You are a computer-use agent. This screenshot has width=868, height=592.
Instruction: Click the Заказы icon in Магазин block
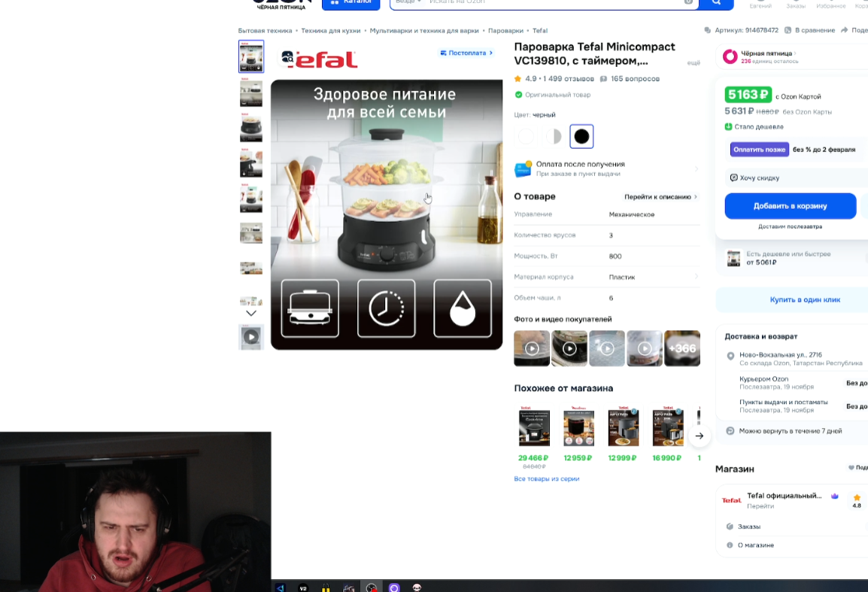click(730, 527)
